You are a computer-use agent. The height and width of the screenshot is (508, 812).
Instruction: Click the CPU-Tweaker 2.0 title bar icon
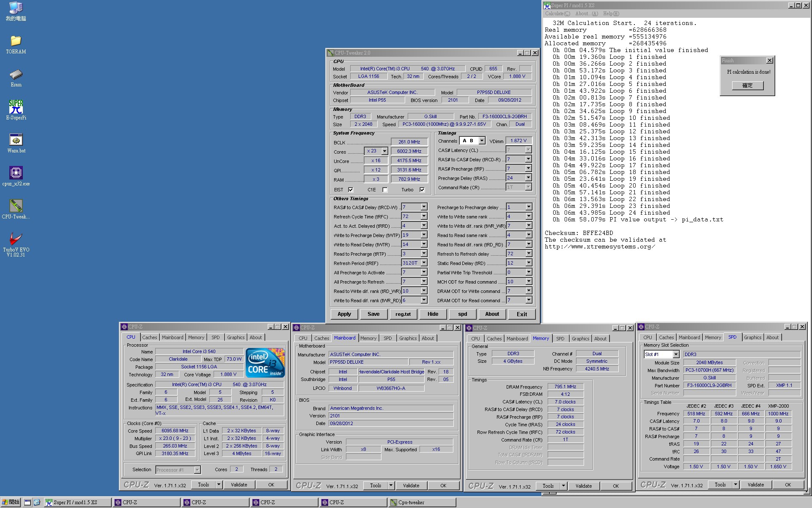click(x=331, y=53)
